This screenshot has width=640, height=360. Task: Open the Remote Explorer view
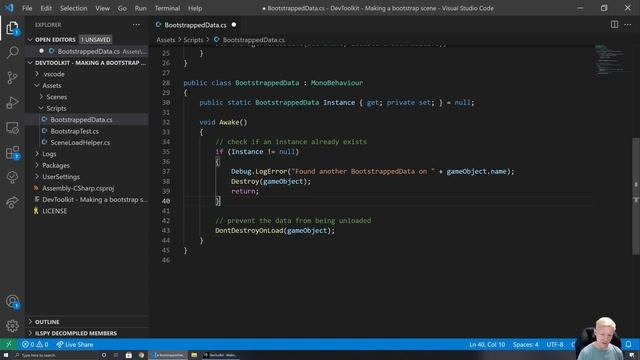(12, 128)
